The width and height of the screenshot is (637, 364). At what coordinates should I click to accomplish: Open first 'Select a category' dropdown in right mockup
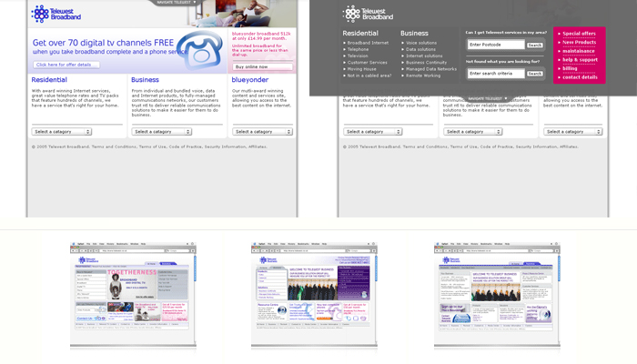point(372,132)
